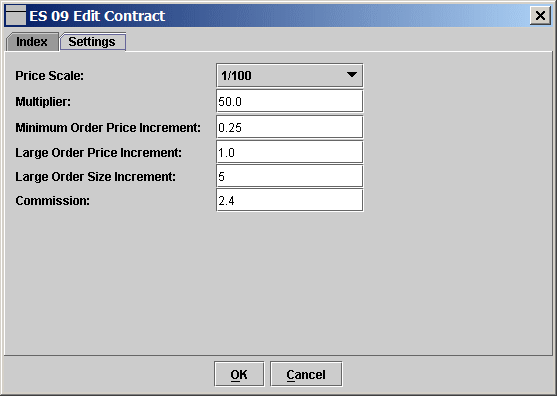This screenshot has width=557, height=396.
Task: Click the Large Order Price Increment label
Action: pyautogui.click(x=98, y=153)
